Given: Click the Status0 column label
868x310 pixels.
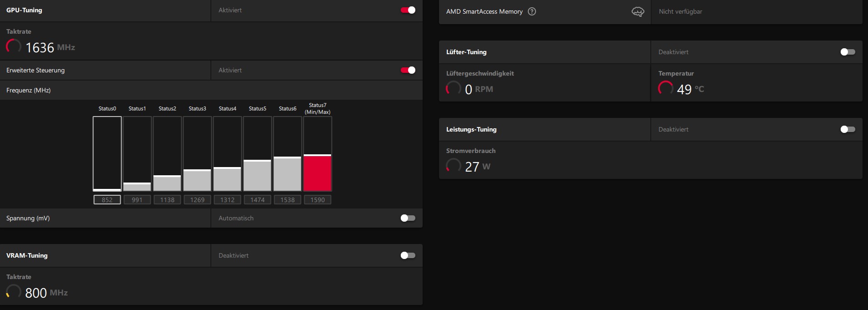Looking at the screenshot, I should 107,108.
